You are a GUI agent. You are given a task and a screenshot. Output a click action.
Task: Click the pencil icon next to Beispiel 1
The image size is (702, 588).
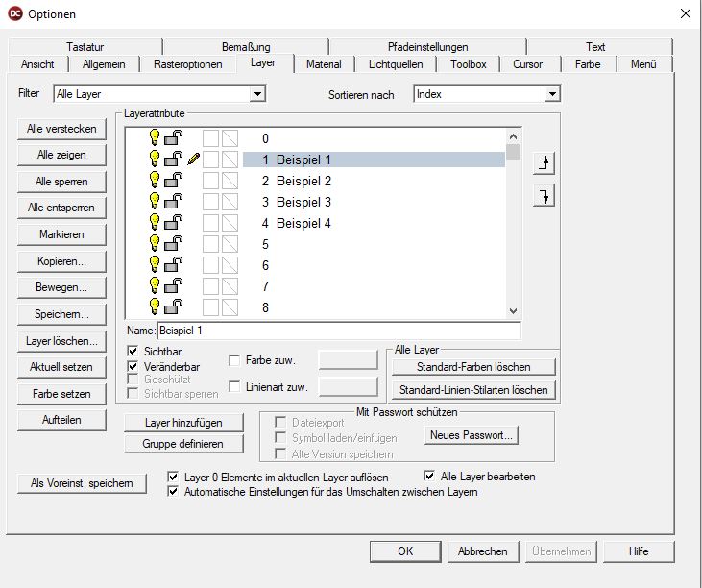click(x=193, y=159)
